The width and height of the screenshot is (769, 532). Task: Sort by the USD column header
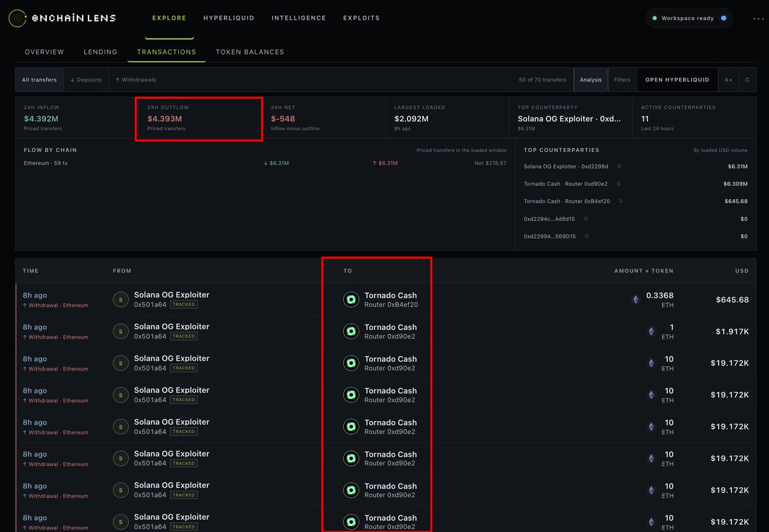(x=742, y=271)
